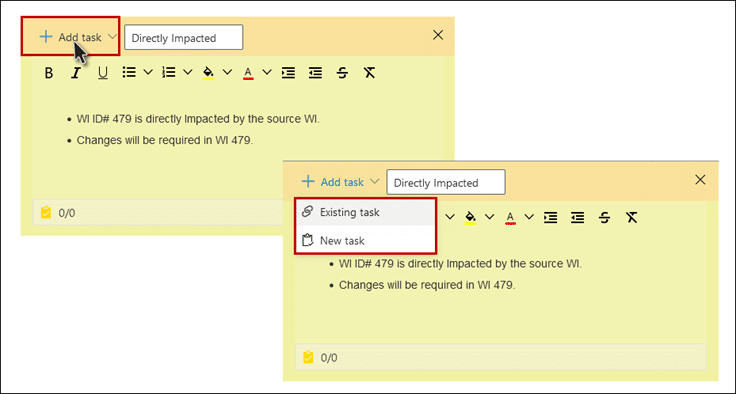Choose New task from the menu
The height and width of the screenshot is (394, 736).
point(366,240)
